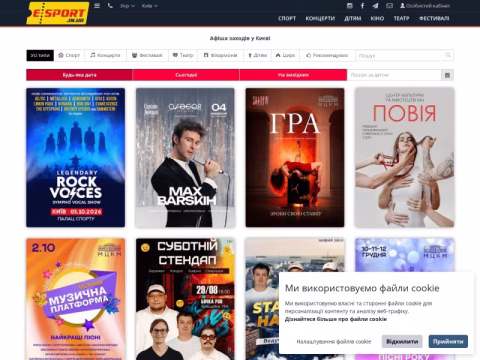The width and height of the screenshot is (480, 360).
Task: Open the СПОРТ main menu item
Action: (287, 18)
